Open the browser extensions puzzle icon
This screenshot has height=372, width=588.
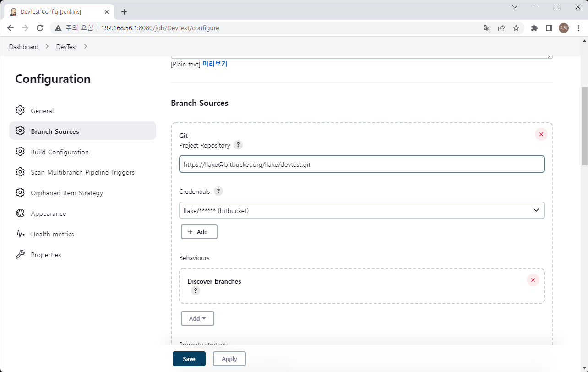pyautogui.click(x=534, y=28)
